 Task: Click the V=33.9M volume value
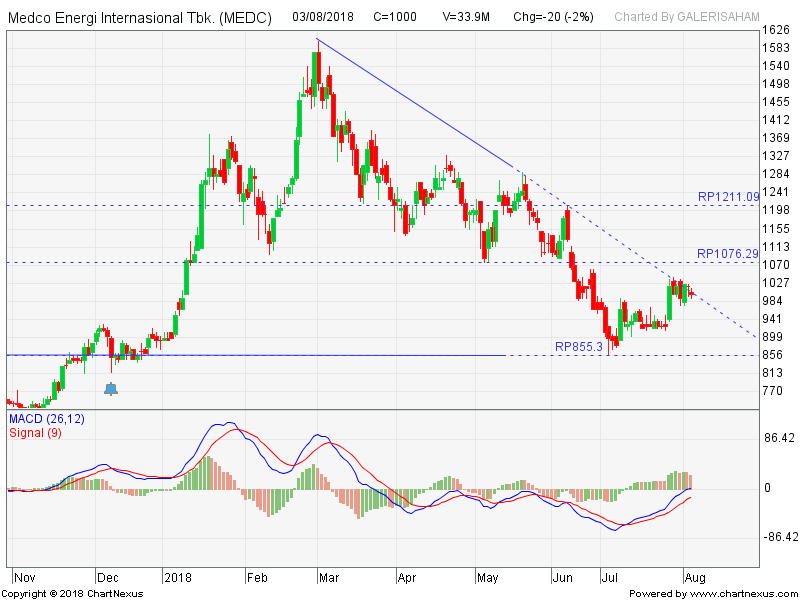[468, 17]
